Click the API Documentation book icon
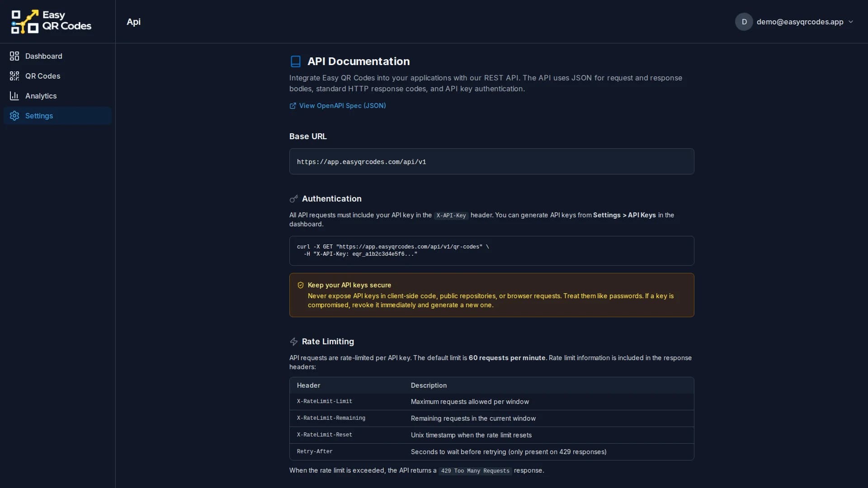Image resolution: width=868 pixels, height=488 pixels. point(296,61)
